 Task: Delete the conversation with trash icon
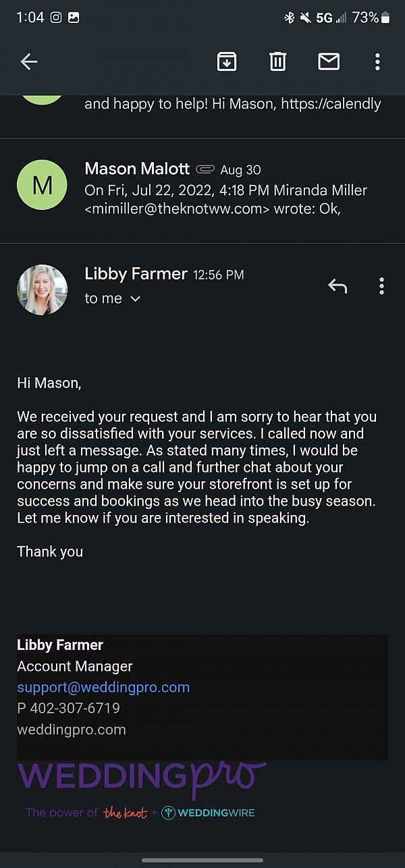coord(277,62)
